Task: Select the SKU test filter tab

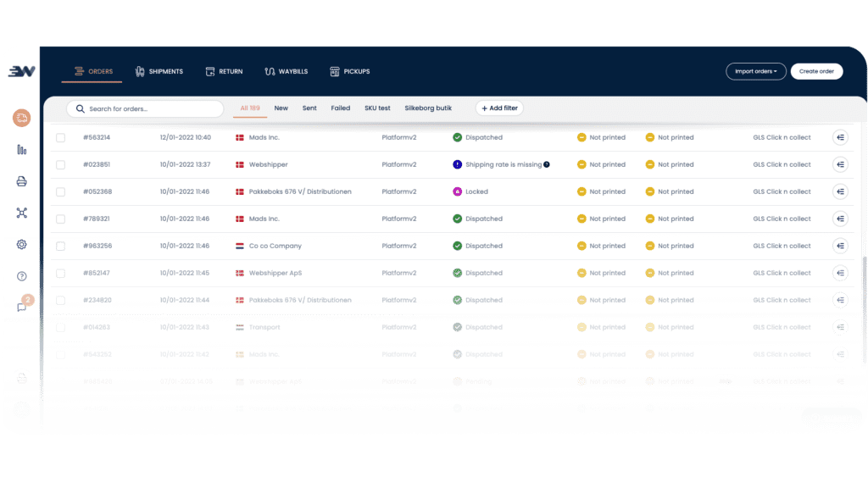Action: pyautogui.click(x=377, y=108)
